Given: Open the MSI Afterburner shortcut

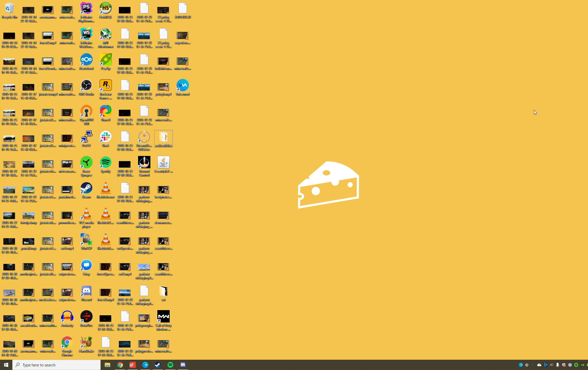Looking at the screenshot, I should (105, 34).
